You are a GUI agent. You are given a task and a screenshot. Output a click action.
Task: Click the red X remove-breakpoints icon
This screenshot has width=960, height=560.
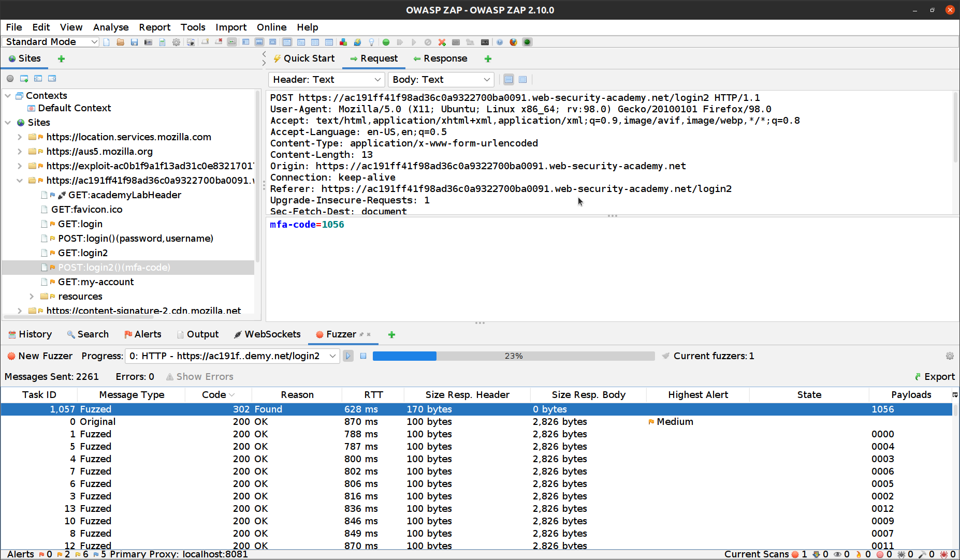click(442, 42)
